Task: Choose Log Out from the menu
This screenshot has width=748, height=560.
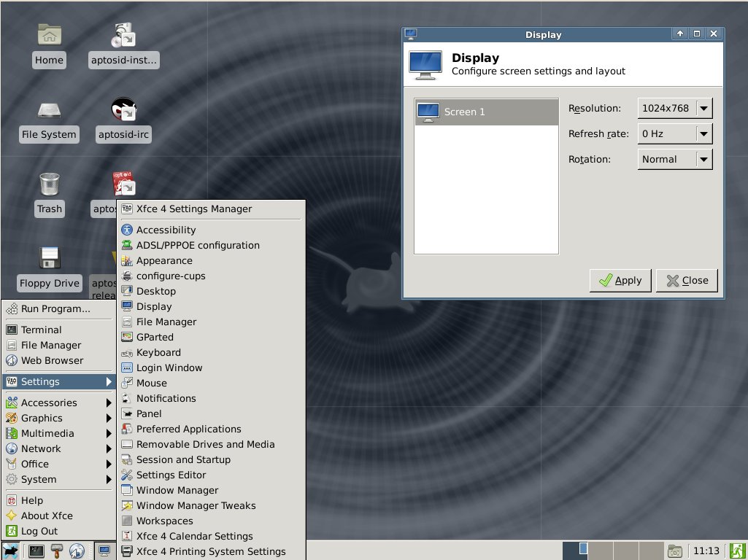Action: click(x=58, y=531)
